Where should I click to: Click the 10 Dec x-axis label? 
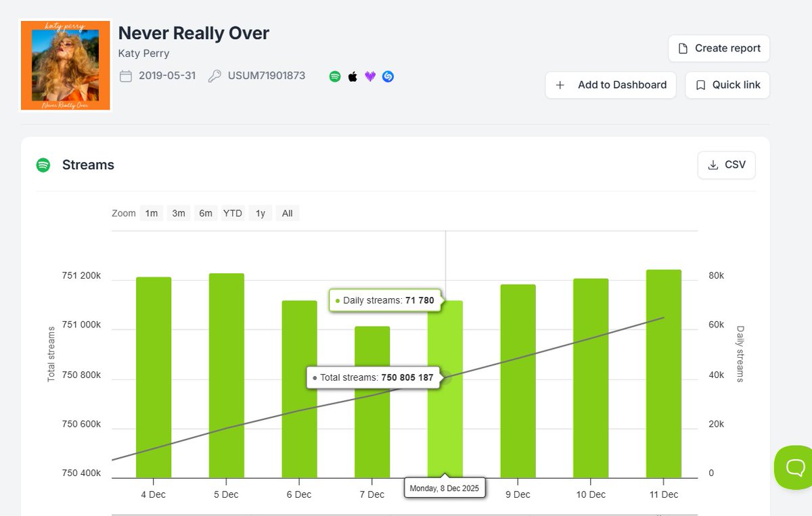point(591,494)
